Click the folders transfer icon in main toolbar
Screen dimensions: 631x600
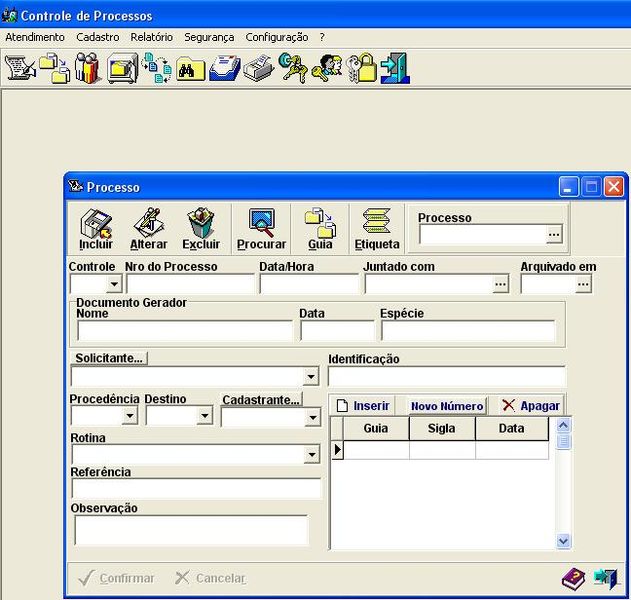click(55, 68)
